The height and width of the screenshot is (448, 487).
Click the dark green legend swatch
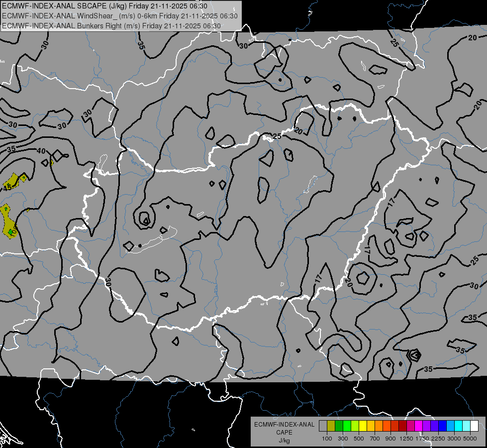tap(339, 426)
